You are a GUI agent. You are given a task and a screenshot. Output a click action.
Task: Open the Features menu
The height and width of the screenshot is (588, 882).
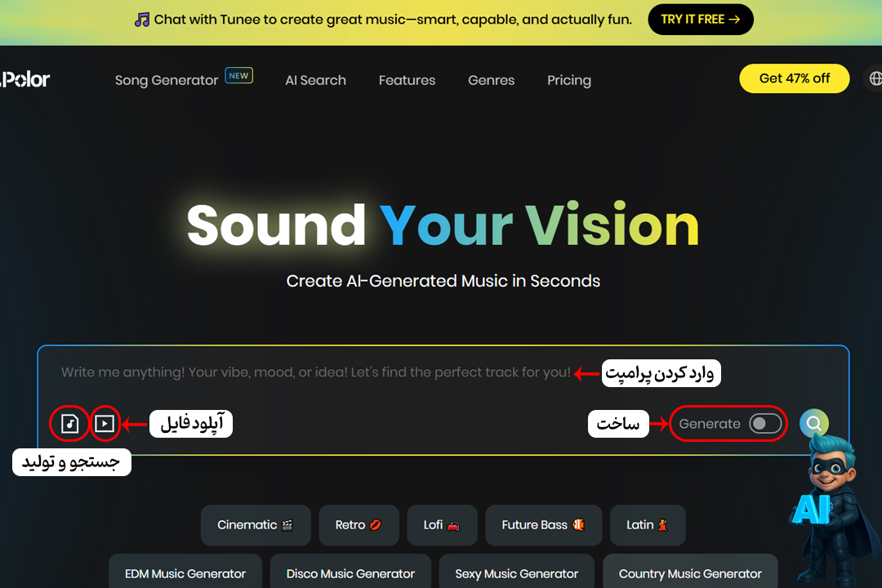pos(408,81)
